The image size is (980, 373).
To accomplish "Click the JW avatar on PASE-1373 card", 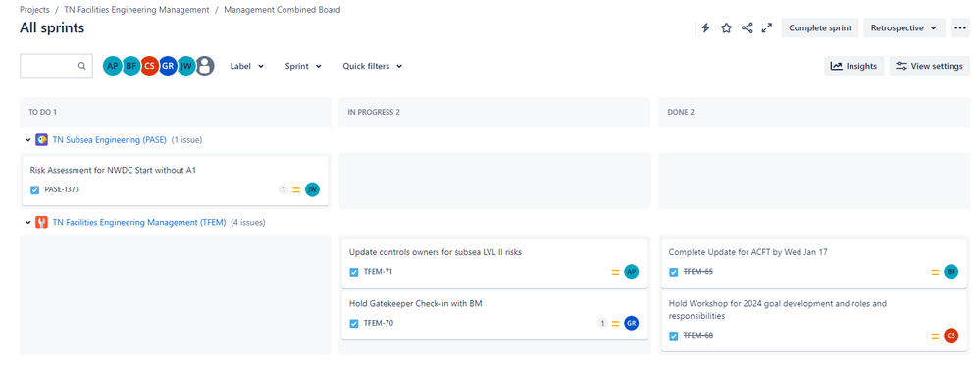I will pyautogui.click(x=313, y=189).
